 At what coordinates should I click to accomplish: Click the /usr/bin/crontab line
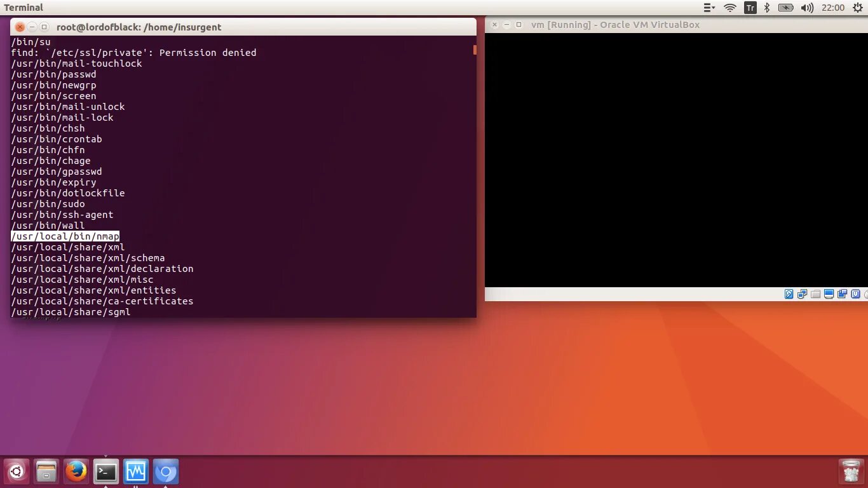tap(57, 139)
